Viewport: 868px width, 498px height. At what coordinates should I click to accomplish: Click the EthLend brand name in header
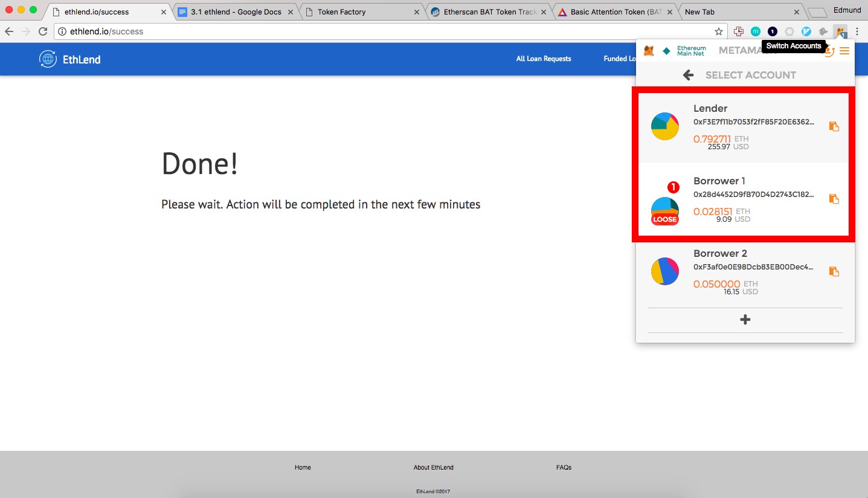[82, 59]
